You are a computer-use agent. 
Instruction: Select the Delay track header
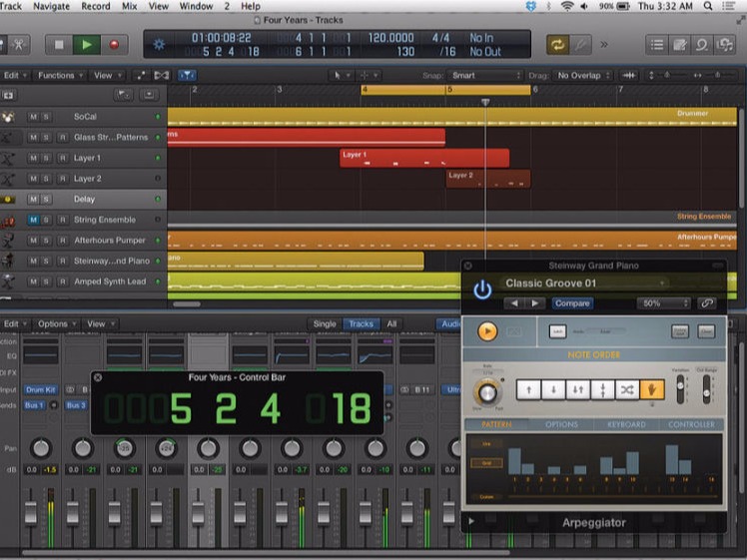click(83, 199)
